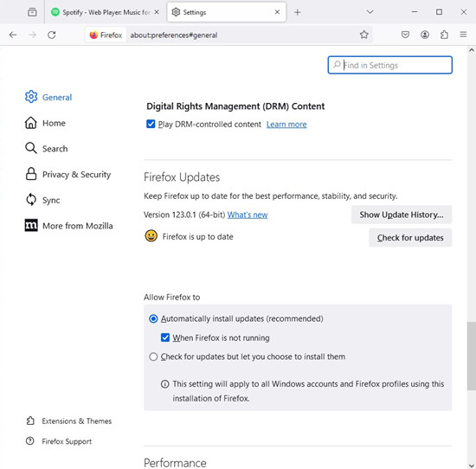Click the scrollbar down arrow
Screen dimensions: 476x469
click(471, 466)
